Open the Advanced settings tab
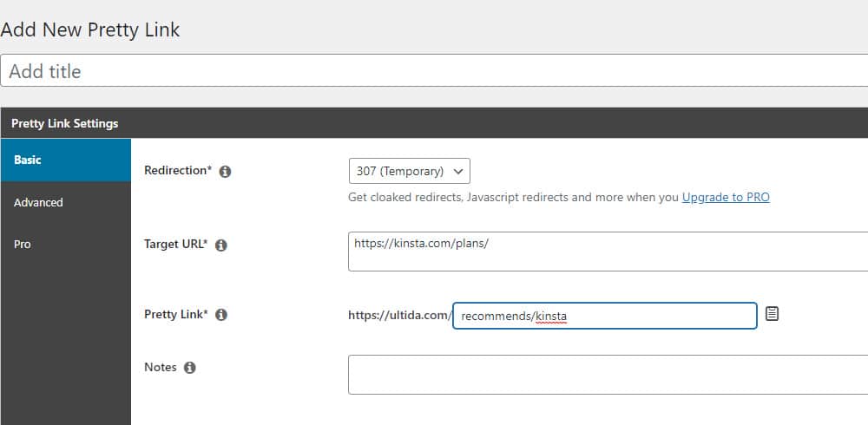The height and width of the screenshot is (425, 868). [66, 203]
